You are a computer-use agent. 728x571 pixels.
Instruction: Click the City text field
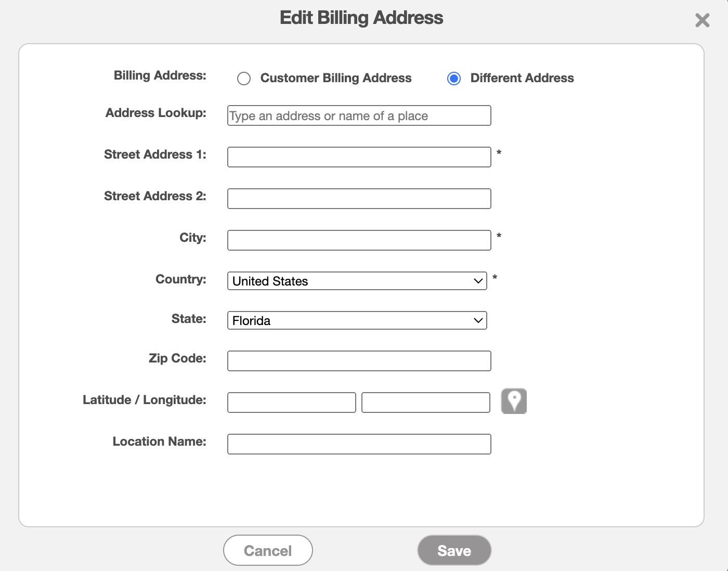pyautogui.click(x=359, y=240)
